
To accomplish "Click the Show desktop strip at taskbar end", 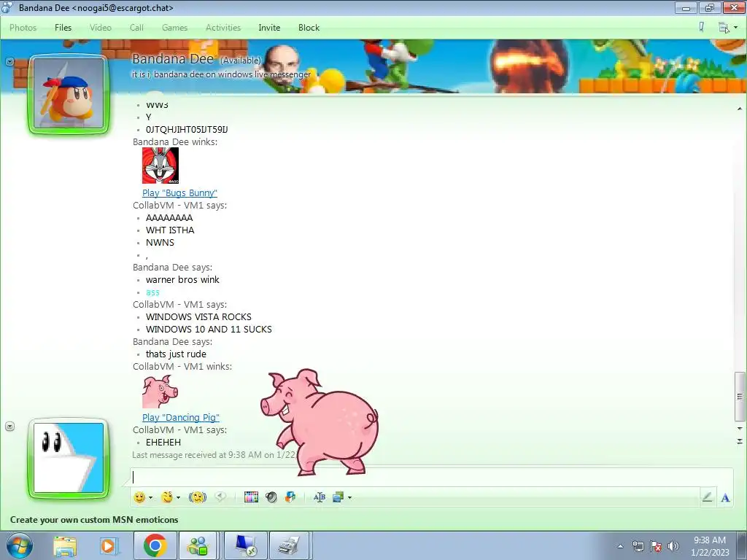I will (743, 545).
